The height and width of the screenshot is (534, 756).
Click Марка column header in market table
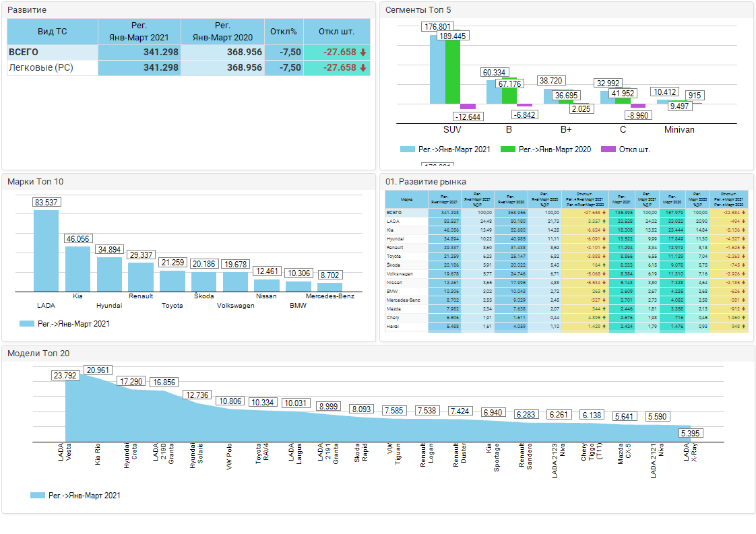coord(406,199)
